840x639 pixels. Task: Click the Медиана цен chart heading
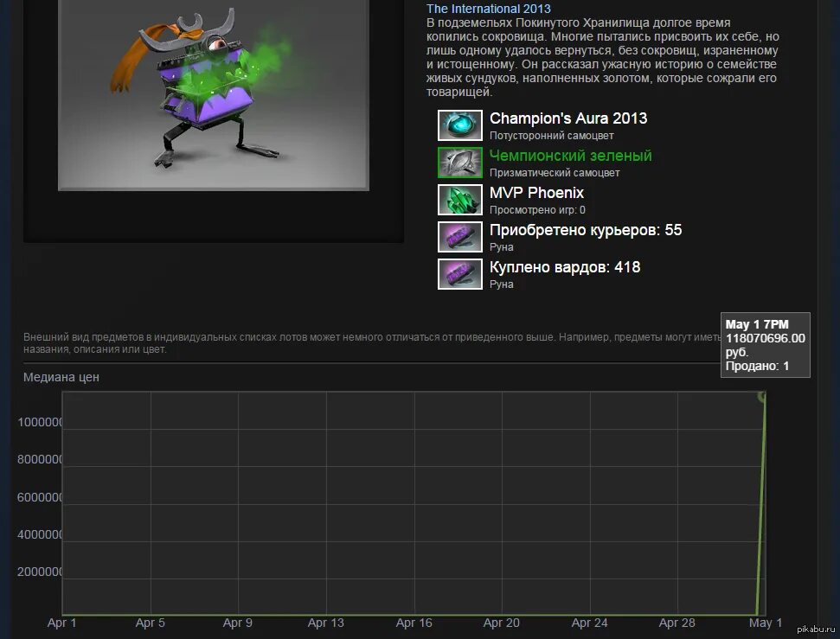pos(61,377)
